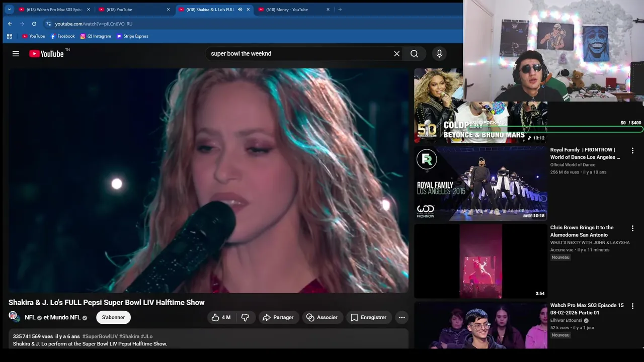Save the video with Enregistrer

coord(369,317)
